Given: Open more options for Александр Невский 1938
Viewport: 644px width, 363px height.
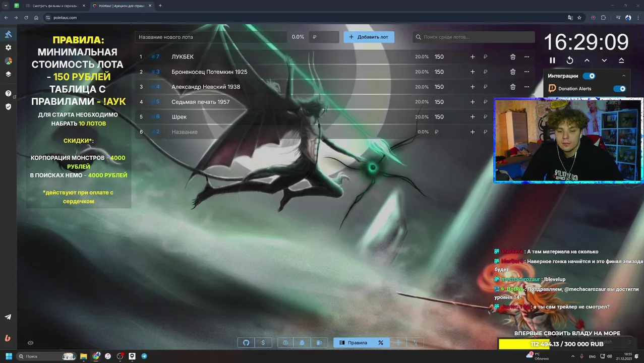Looking at the screenshot, I should click(x=526, y=87).
